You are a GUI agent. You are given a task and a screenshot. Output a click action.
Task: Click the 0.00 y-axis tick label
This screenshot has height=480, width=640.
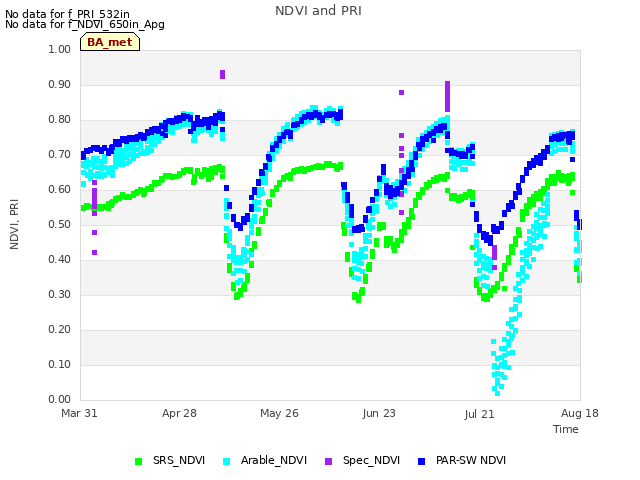click(x=60, y=399)
